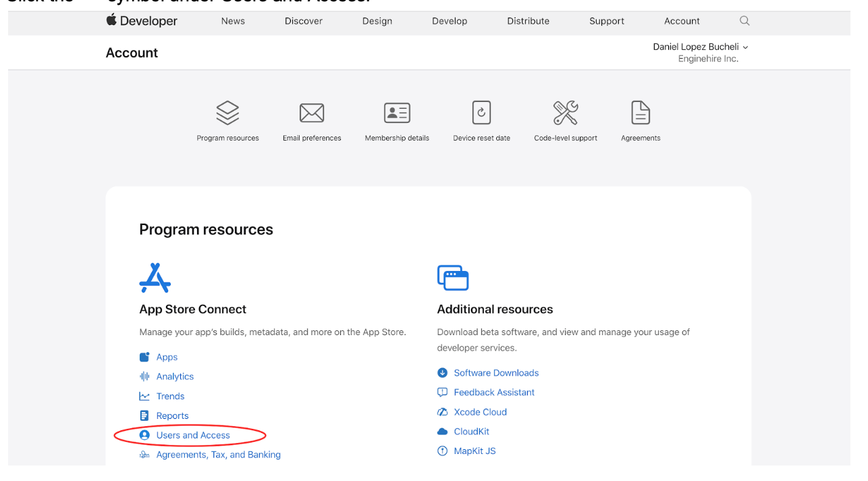
Task: Open the Xcode Cloud link
Action: click(480, 412)
